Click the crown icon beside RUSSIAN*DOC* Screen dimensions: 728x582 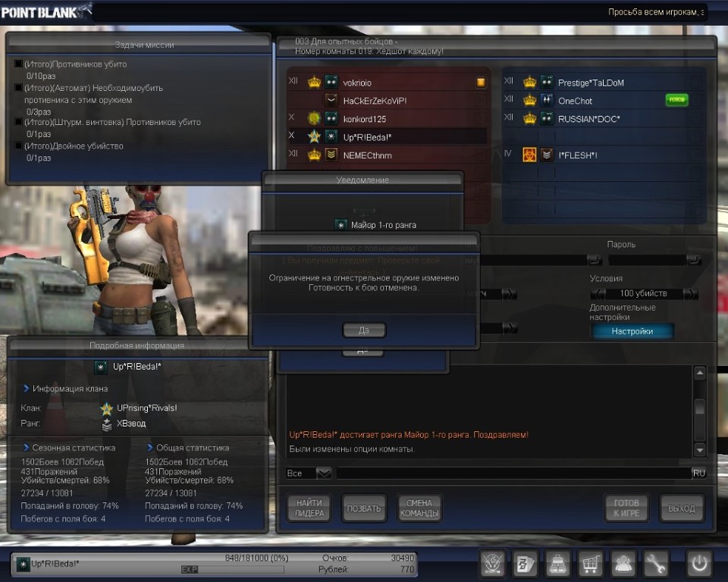[530, 118]
